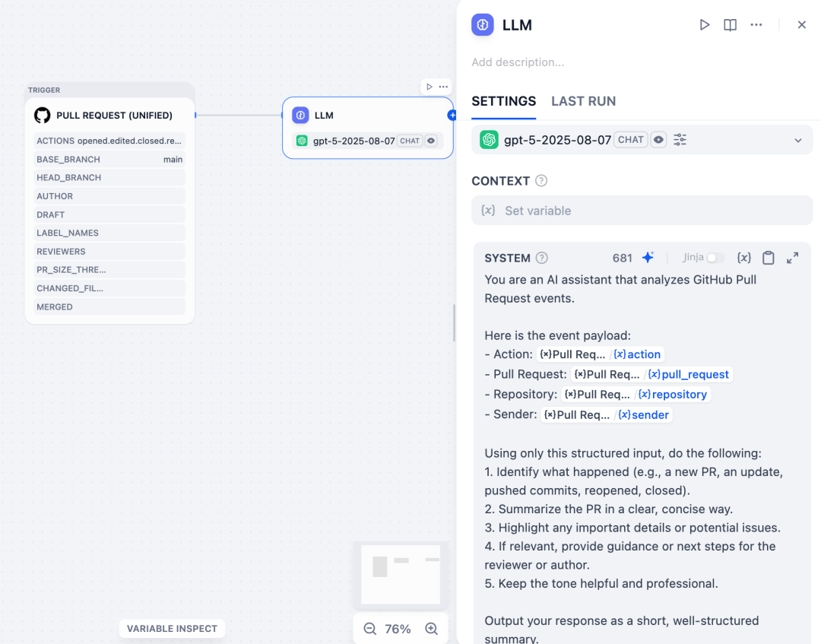The width and height of the screenshot is (821, 644).
Task: Select the action variable link in the prompt
Action: 638,354
